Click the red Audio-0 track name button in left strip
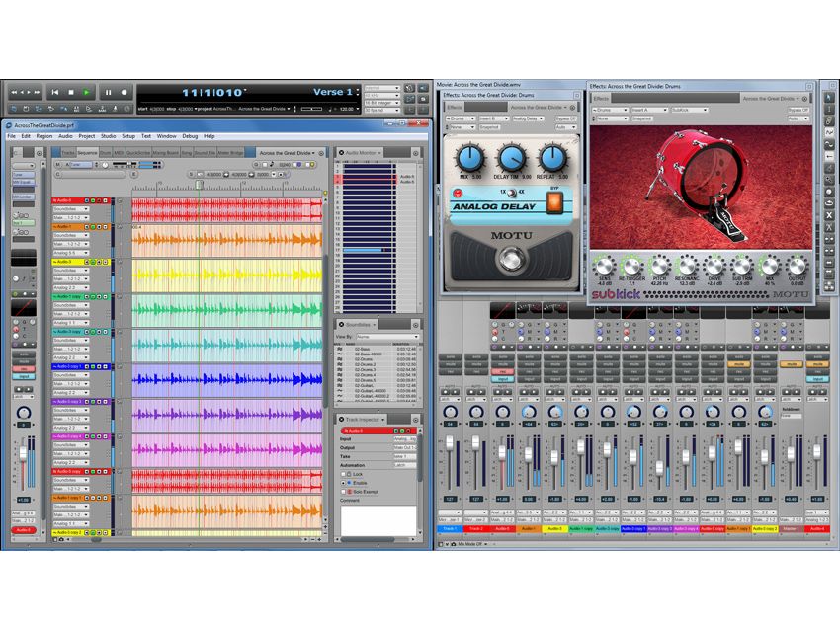 (23, 530)
